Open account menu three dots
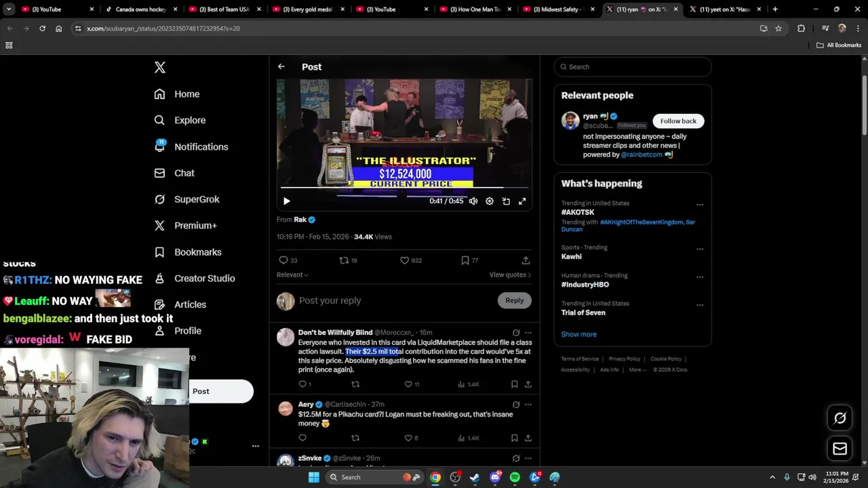 [256, 446]
